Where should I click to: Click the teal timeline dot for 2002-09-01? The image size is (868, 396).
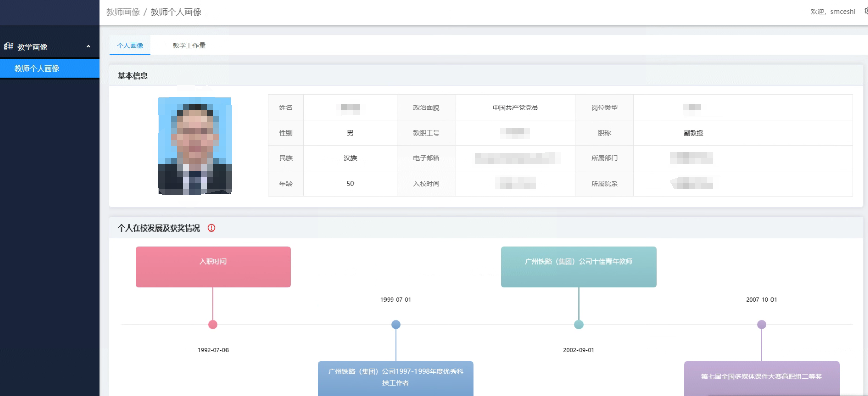578,325
